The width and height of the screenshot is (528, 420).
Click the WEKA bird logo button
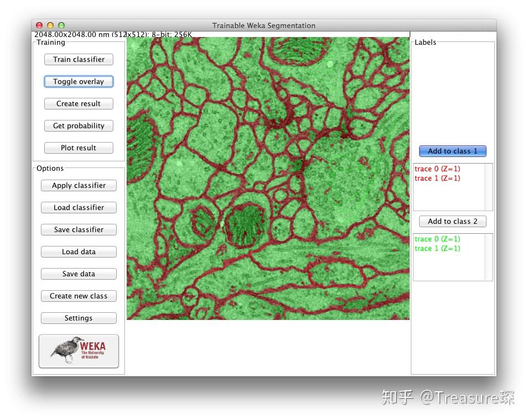point(79,351)
